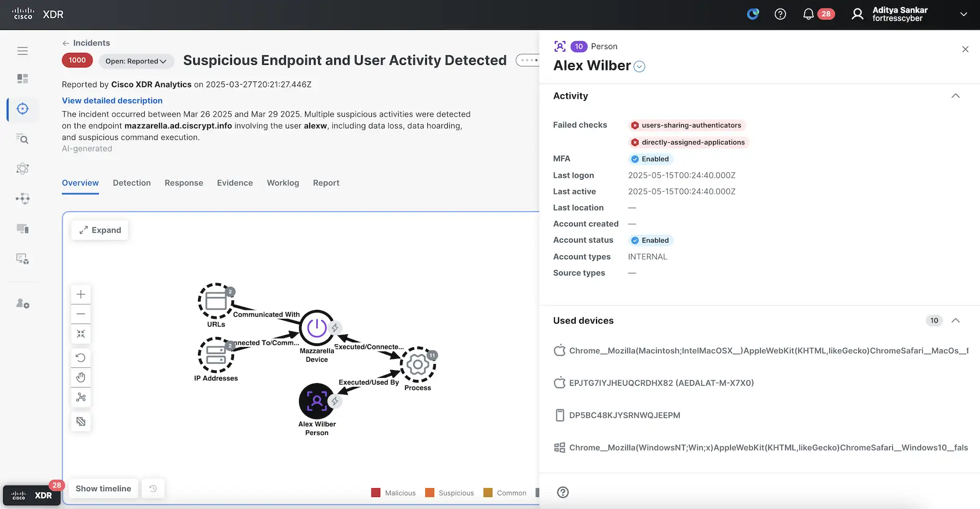Click the Expand button on the graph
This screenshot has height=509, width=980.
coord(99,230)
